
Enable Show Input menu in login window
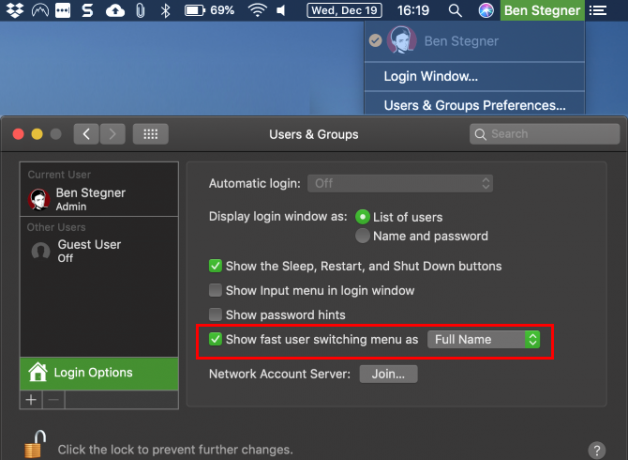(215, 290)
